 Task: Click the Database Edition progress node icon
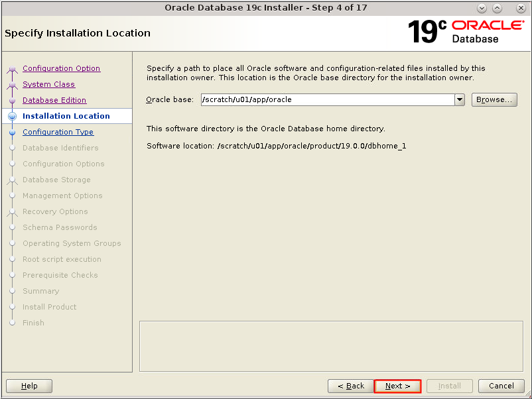point(13,100)
